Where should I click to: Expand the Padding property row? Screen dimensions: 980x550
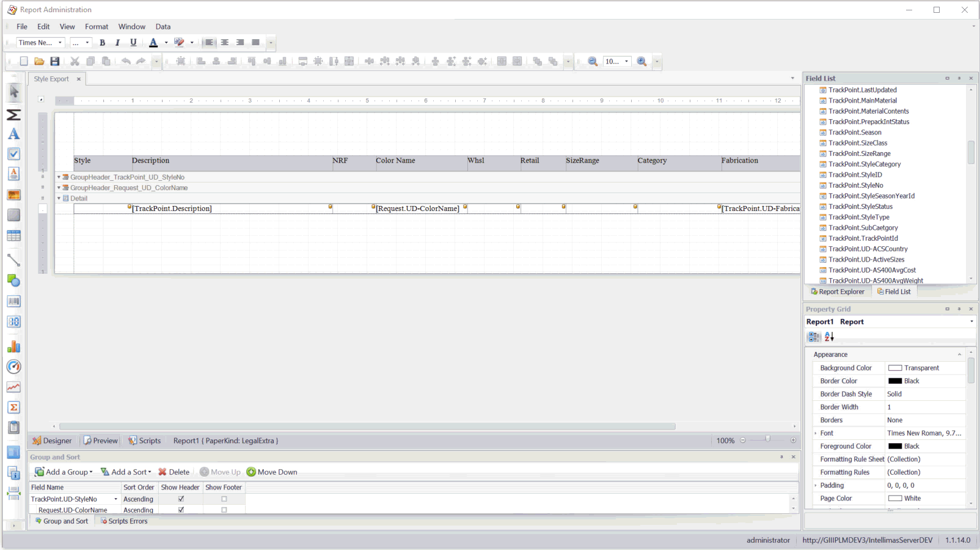pos(816,485)
